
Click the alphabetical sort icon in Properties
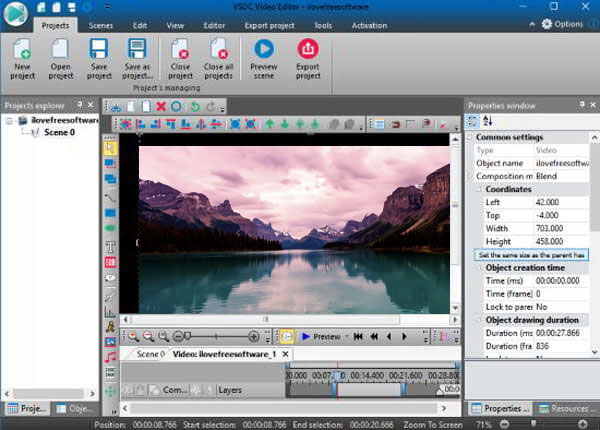tap(488, 121)
